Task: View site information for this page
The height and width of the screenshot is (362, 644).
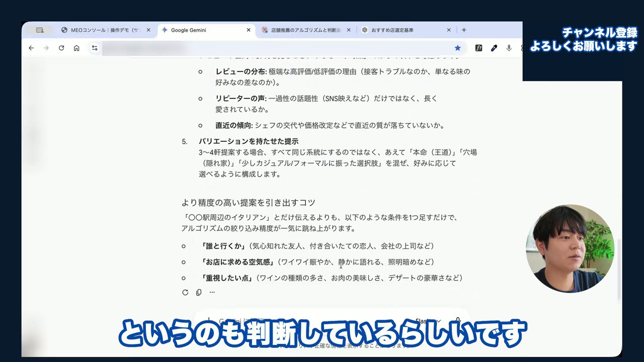Action: point(94,48)
